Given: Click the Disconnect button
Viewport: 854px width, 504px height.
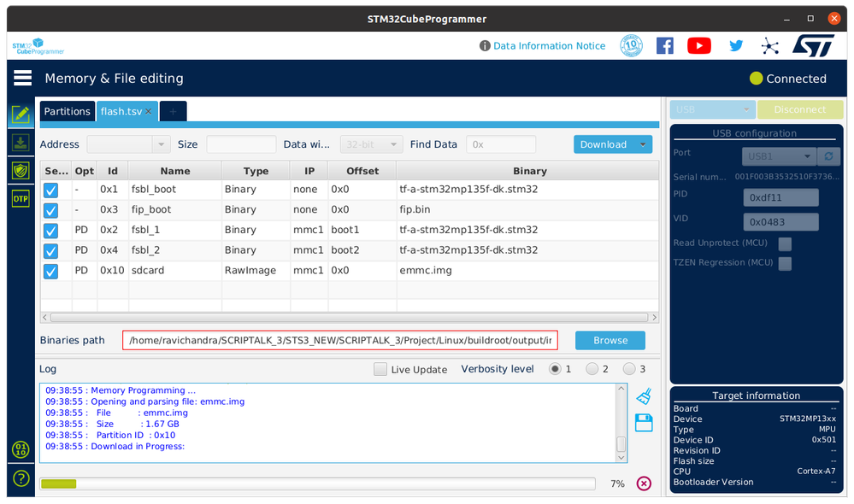Looking at the screenshot, I should [800, 109].
